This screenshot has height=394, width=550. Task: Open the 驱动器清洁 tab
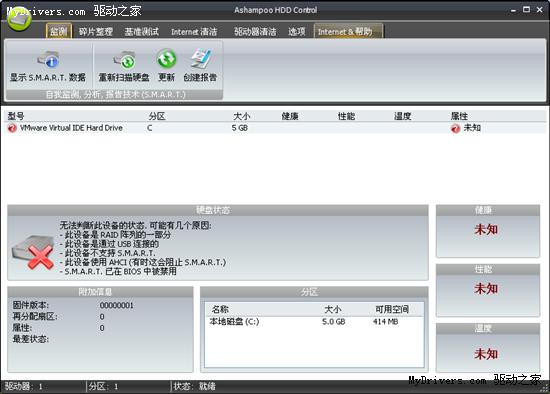click(x=255, y=32)
